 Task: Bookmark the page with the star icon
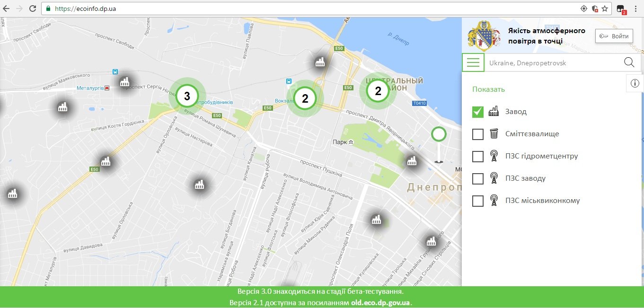point(605,9)
